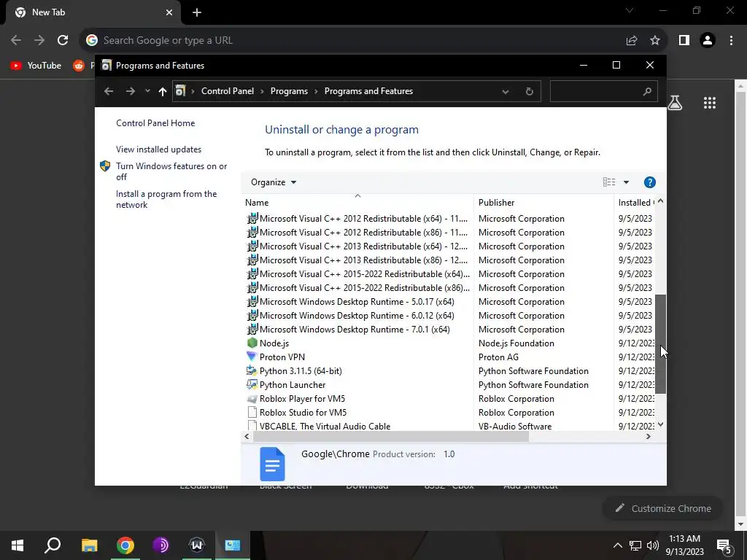
Task: Click the Node.js Foundation publisher cell
Action: tap(516, 343)
